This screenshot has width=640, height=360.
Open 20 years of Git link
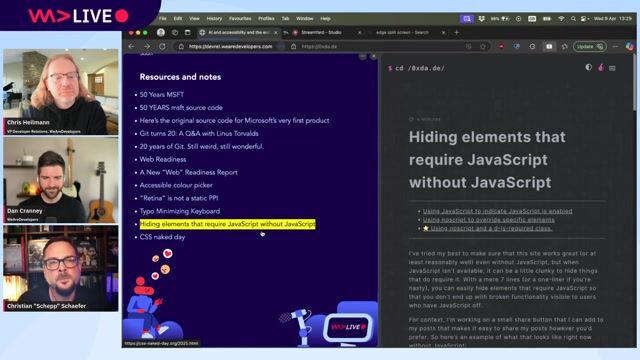point(202,147)
